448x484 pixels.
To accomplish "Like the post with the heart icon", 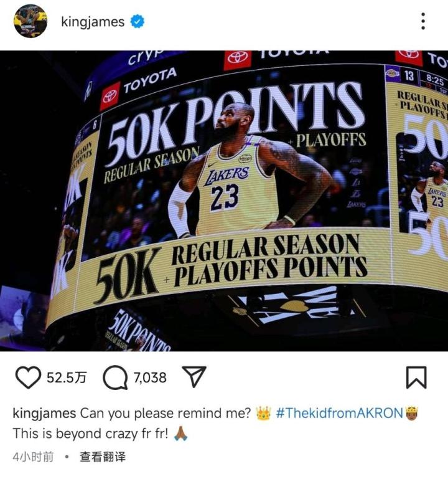I will [28, 377].
